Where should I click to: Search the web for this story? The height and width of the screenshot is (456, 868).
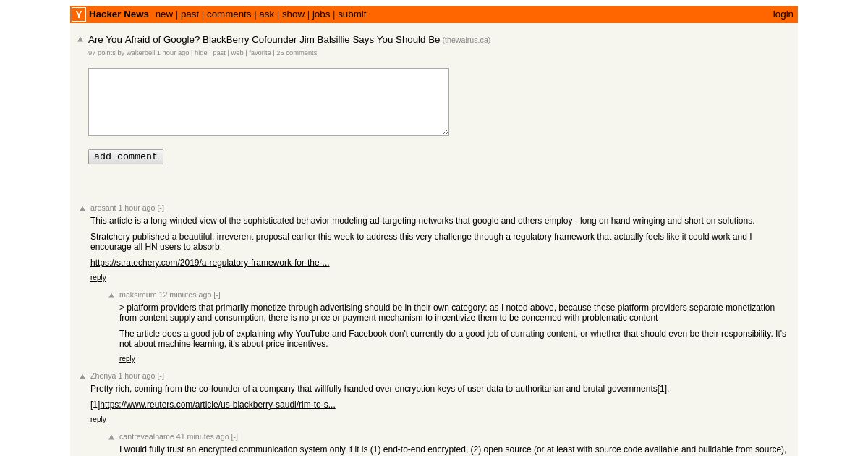click(x=237, y=53)
